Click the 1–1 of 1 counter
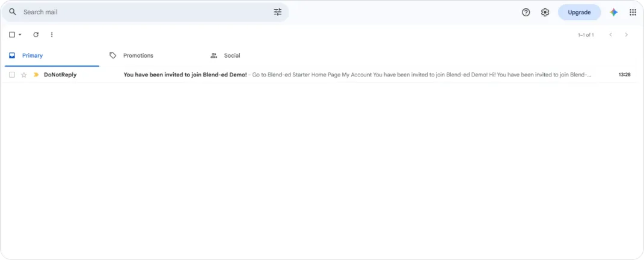This screenshot has width=644, height=260. tap(586, 35)
